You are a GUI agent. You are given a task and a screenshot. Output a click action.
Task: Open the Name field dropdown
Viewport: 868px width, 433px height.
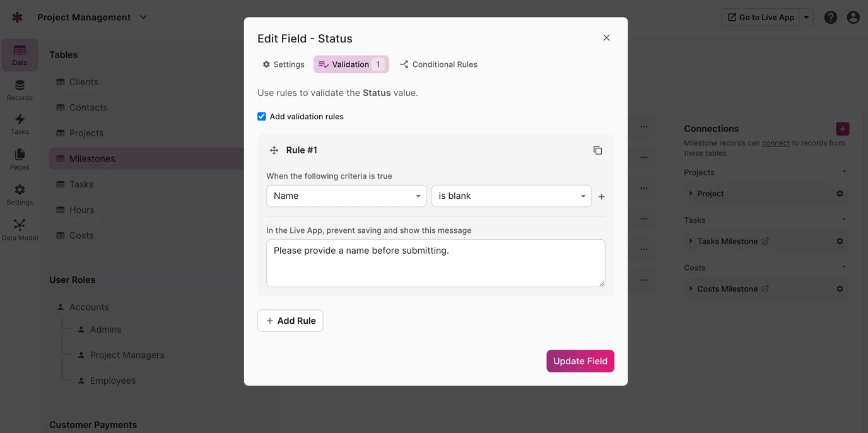(x=346, y=196)
